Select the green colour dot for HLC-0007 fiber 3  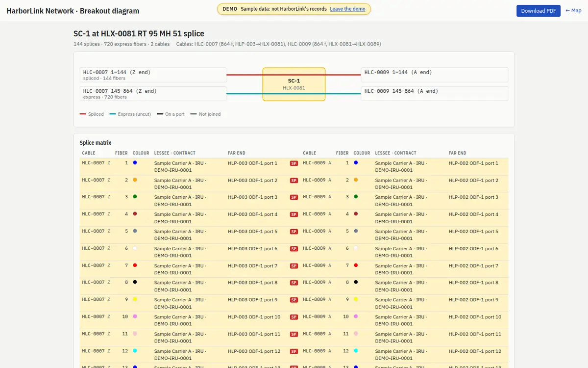[x=135, y=196]
